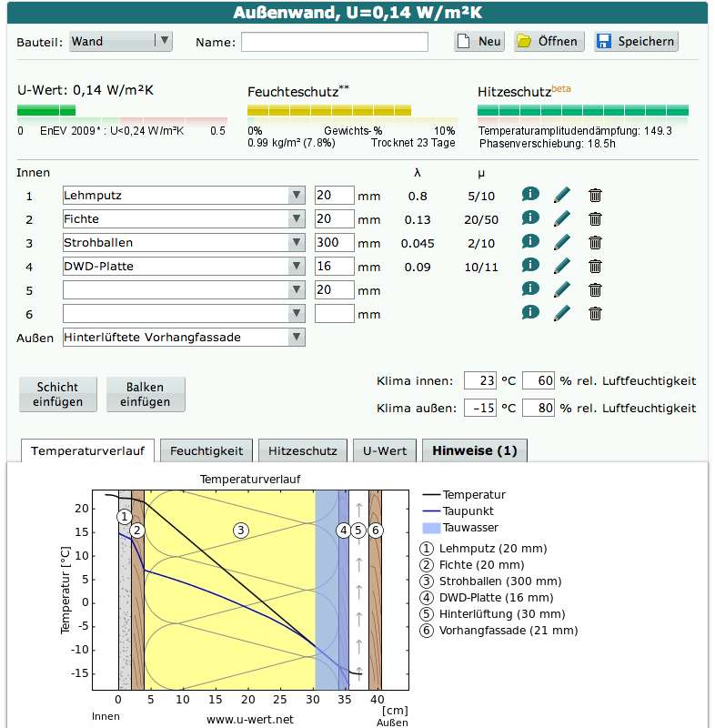This screenshot has width=715, height=728.
Task: Click the Öffnen button
Action: click(549, 41)
